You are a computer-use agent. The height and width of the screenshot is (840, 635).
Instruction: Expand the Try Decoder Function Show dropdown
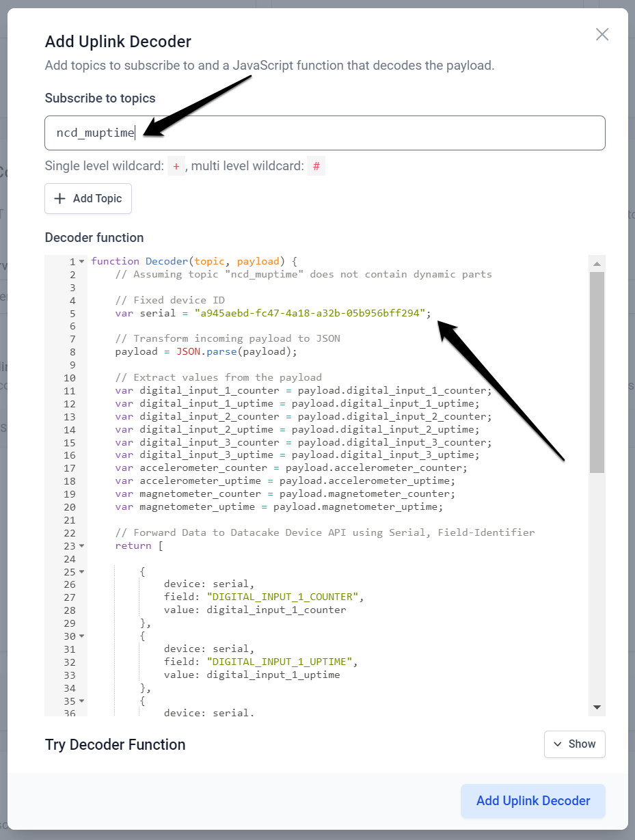pyautogui.click(x=574, y=744)
